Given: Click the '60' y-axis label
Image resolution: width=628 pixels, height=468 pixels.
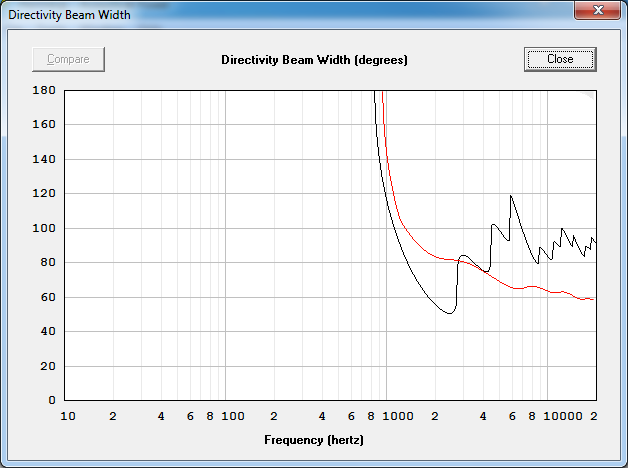Looking at the screenshot, I should (48, 297).
